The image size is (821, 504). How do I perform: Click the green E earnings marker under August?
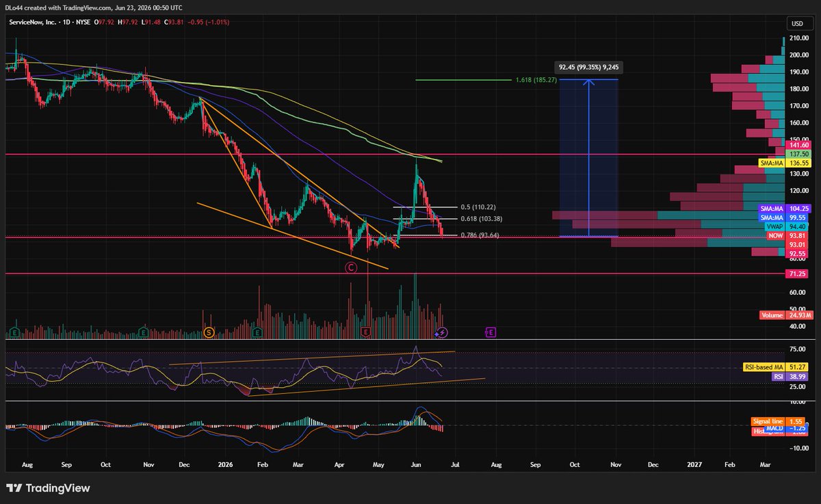[x=14, y=332]
